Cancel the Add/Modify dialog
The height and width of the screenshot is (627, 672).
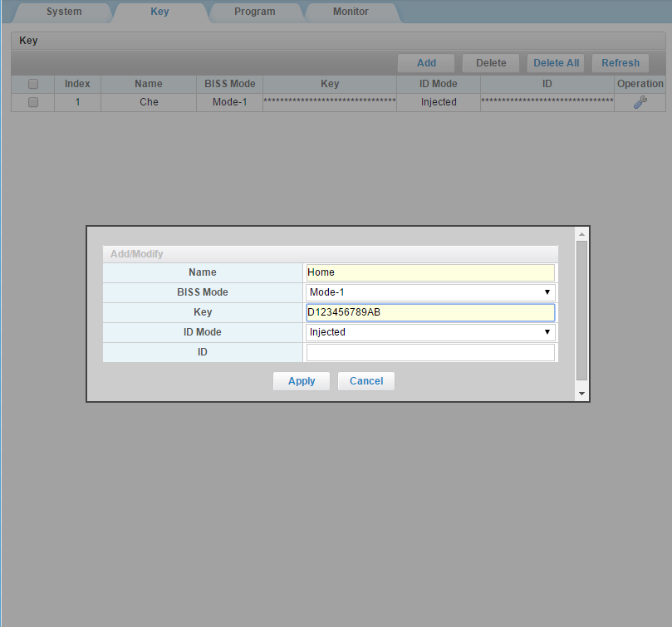[x=365, y=381]
